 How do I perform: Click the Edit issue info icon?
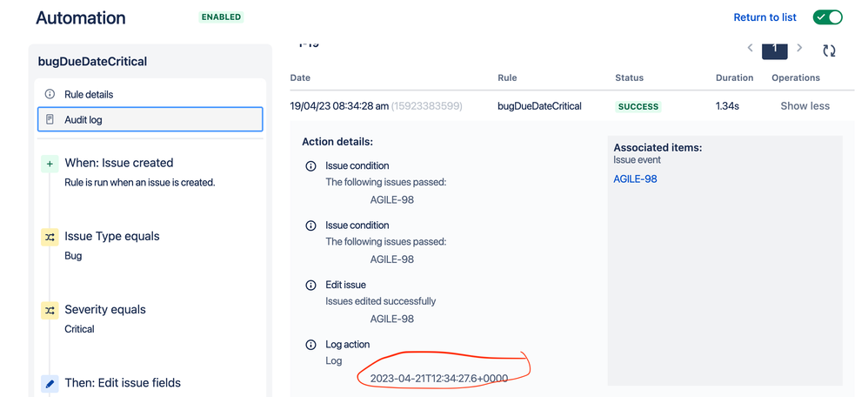tap(311, 285)
